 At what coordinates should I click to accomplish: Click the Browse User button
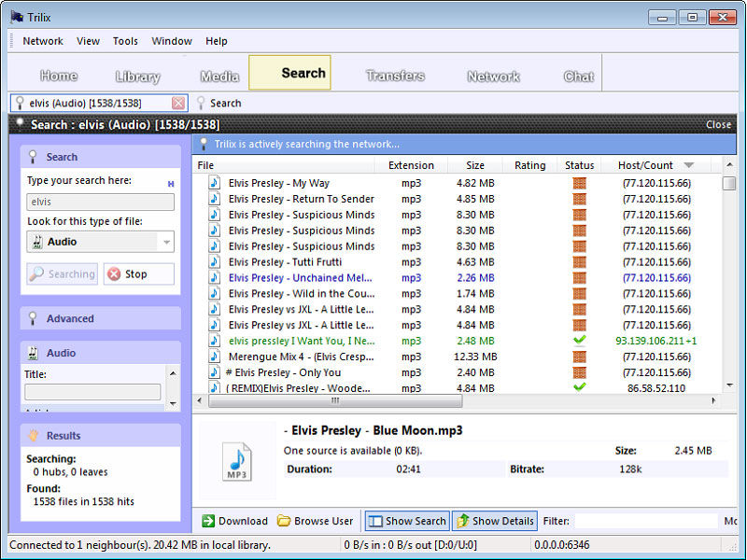(316, 521)
